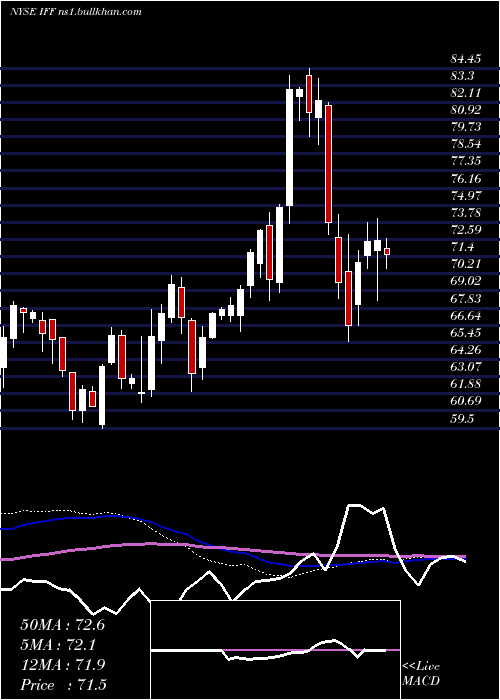Click the '<<Live MACD' label
This screenshot has height=700, width=500.
421,673
